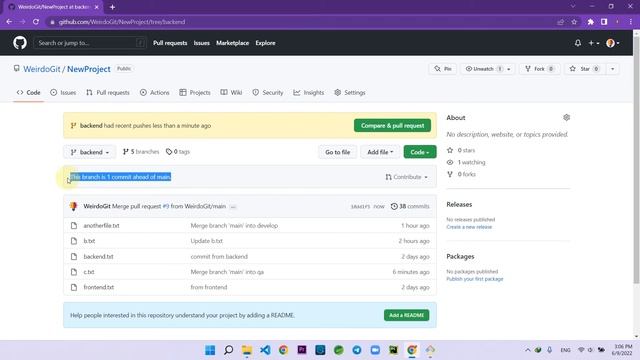Reload the page in the browser

[x=36, y=22]
